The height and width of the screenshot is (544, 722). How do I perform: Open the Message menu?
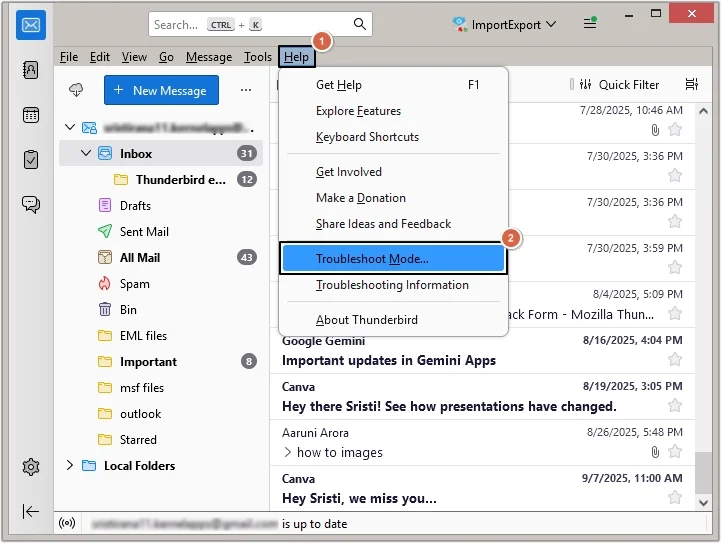click(x=209, y=57)
